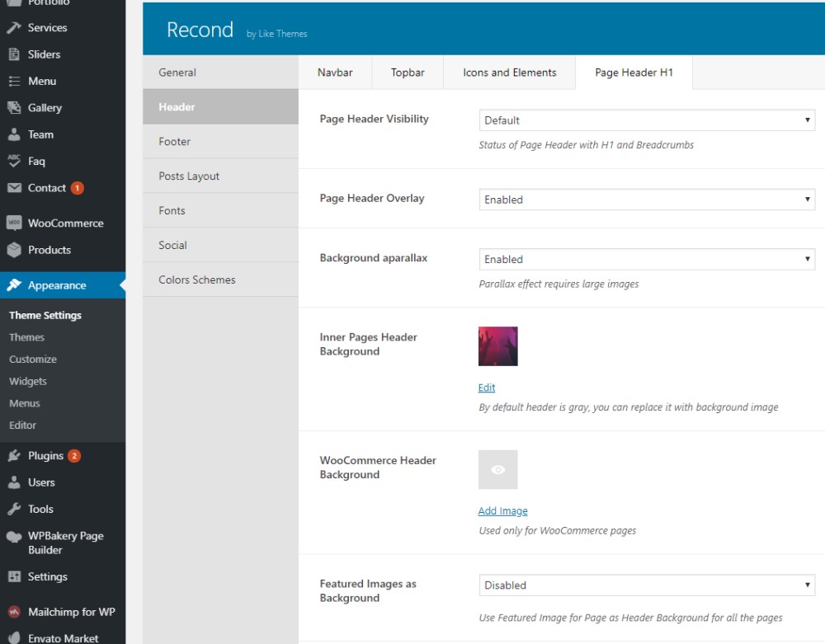Click the Plugins plug icon
825x644 pixels.
point(14,456)
